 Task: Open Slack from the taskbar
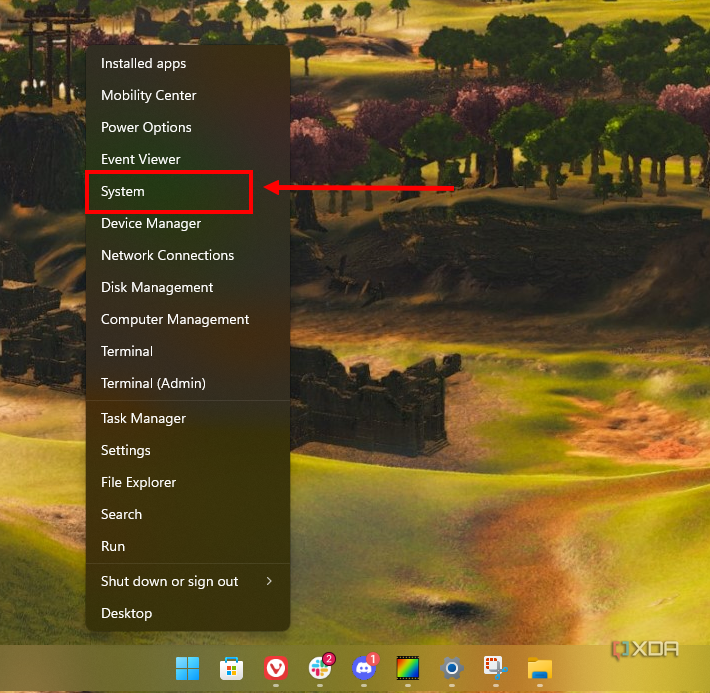pos(320,668)
